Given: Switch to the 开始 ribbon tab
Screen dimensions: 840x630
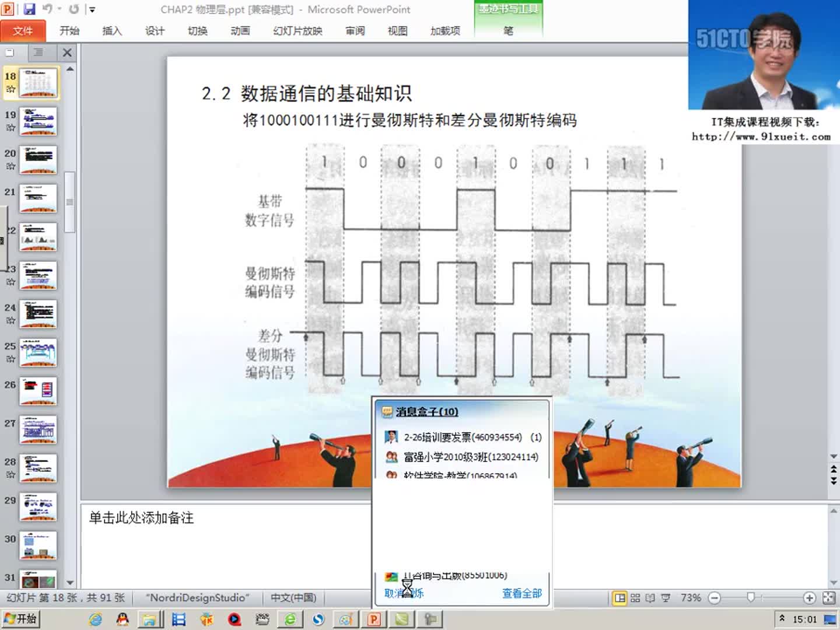Looking at the screenshot, I should [x=69, y=31].
